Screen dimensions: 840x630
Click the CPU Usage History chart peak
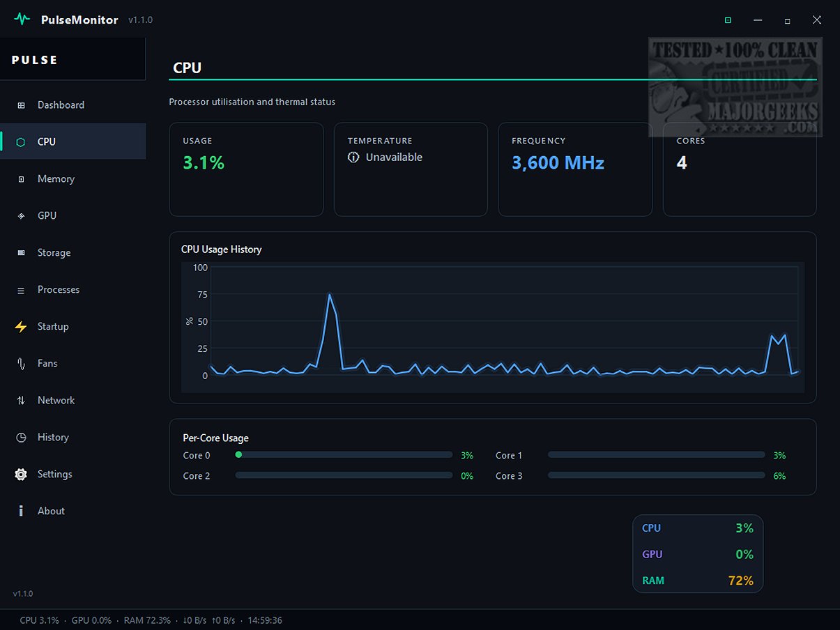[x=329, y=295]
